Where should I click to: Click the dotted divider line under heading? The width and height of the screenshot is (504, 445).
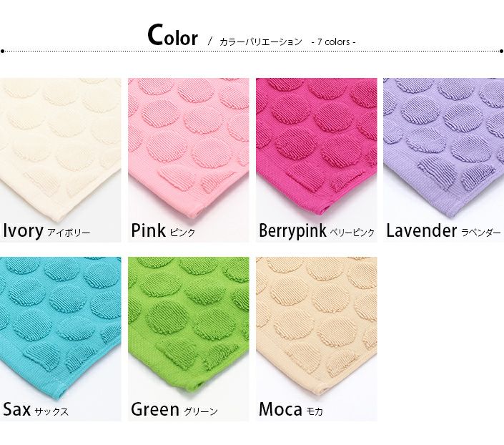[x=252, y=51]
